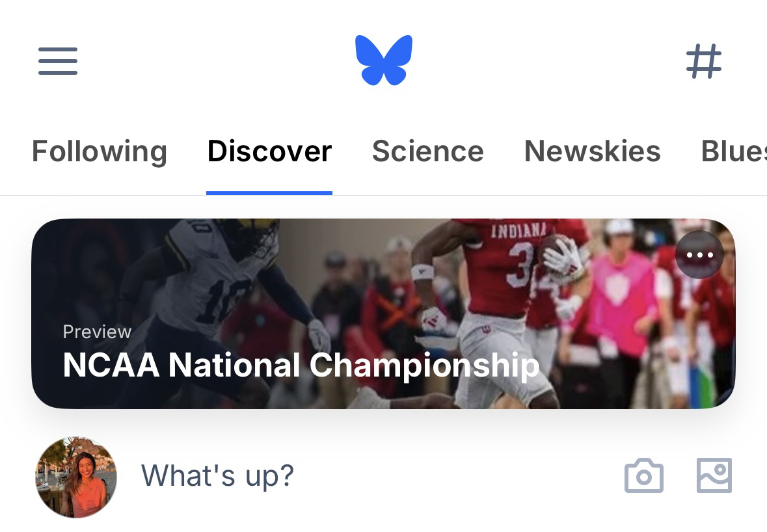767x532 pixels.
Task: Go to the Newskies feed tab
Action: pos(592,152)
